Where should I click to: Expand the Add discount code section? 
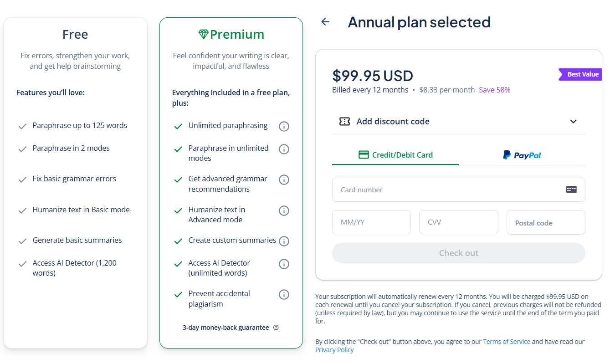[458, 122]
